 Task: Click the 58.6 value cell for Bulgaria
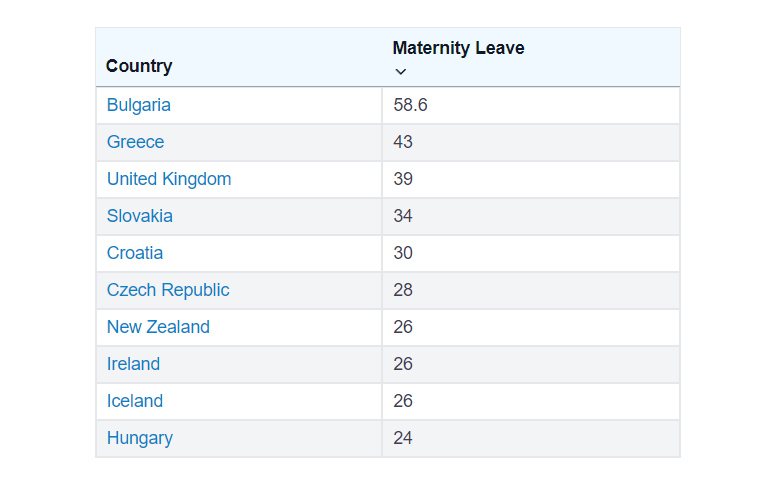[x=410, y=105]
